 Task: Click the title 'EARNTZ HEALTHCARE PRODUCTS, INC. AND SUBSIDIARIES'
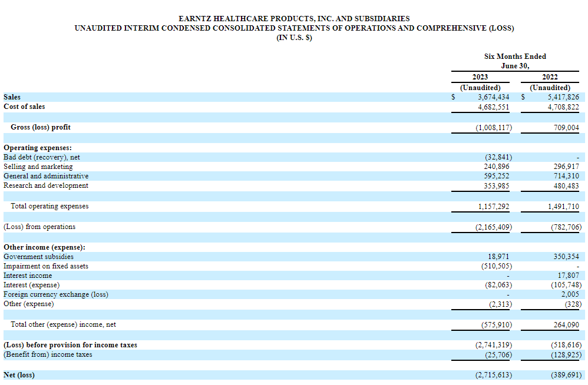click(x=294, y=18)
